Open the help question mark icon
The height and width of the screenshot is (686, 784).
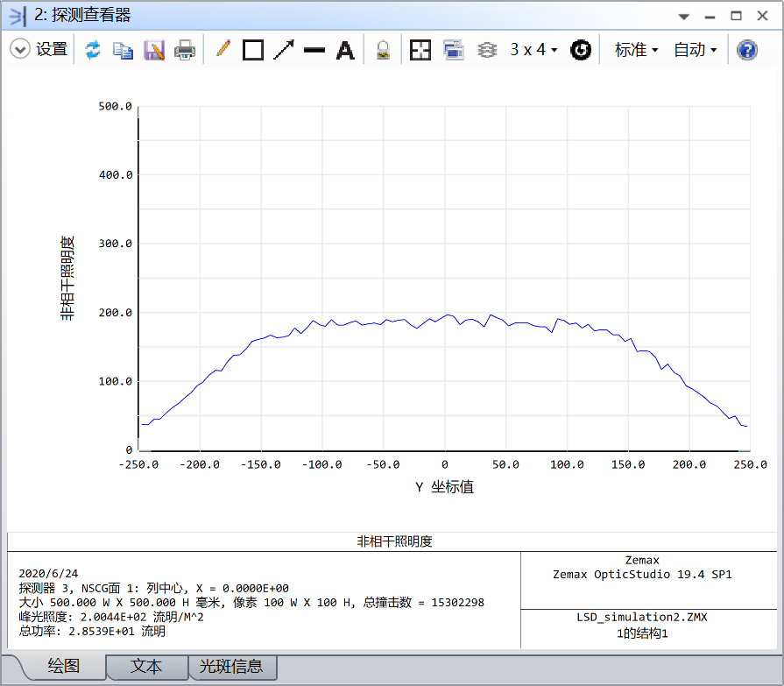(746, 50)
